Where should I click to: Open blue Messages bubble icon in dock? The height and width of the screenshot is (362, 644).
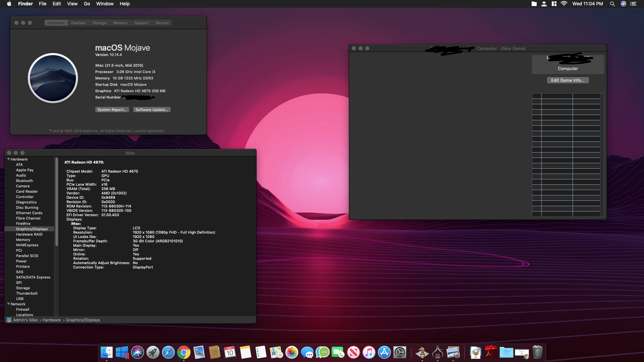pyautogui.click(x=307, y=352)
